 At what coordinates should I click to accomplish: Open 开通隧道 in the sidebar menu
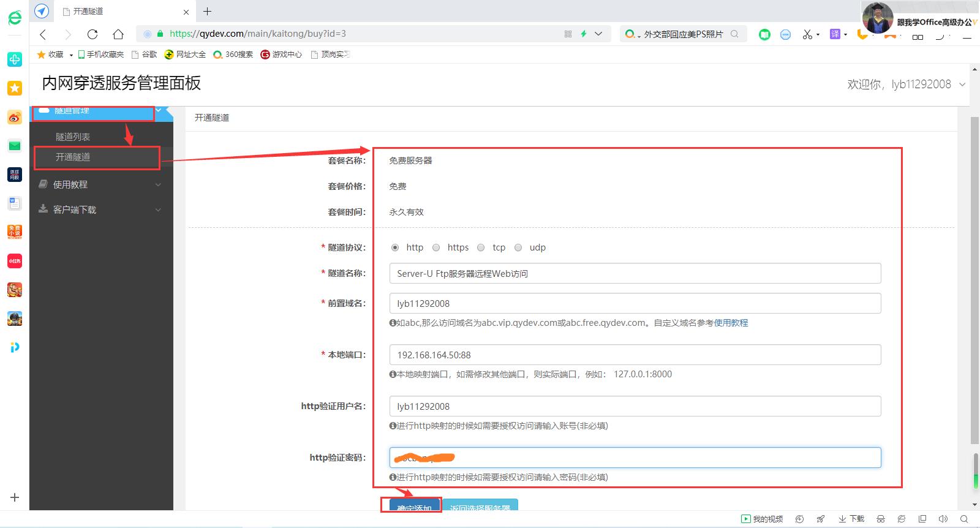point(73,157)
